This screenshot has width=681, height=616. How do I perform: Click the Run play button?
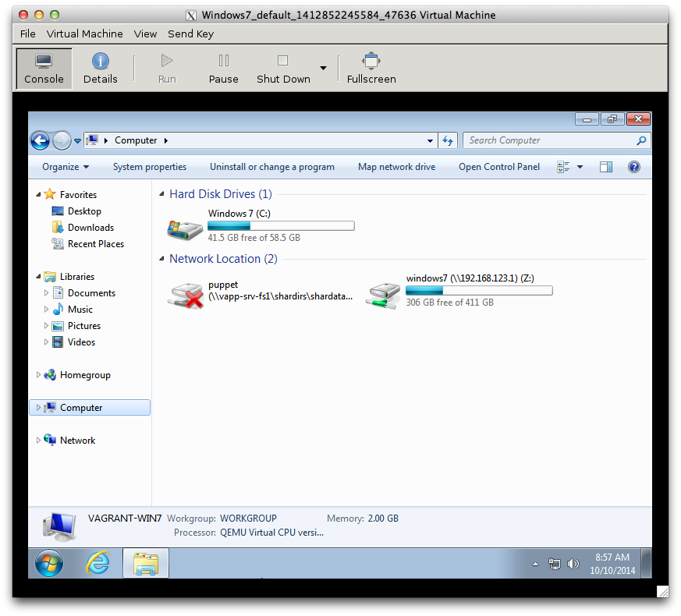pyautogui.click(x=167, y=69)
